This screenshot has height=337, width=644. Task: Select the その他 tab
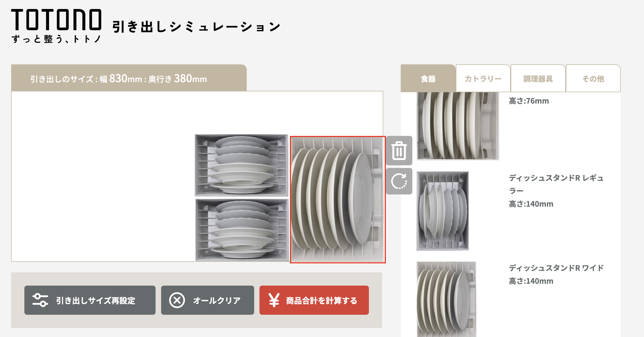[593, 78]
